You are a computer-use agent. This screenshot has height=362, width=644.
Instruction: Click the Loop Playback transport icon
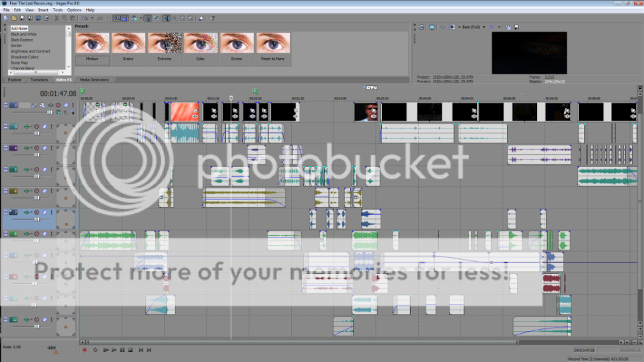click(95, 350)
